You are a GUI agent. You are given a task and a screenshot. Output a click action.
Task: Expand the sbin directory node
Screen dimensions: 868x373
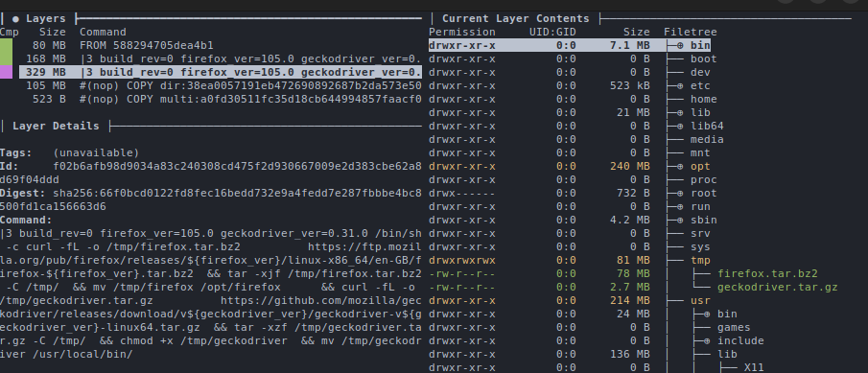[x=680, y=221]
